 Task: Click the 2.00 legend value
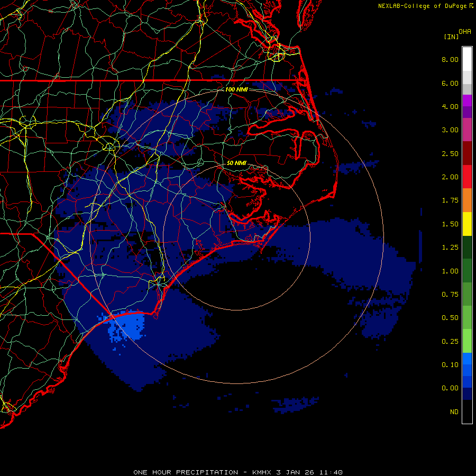click(450, 177)
